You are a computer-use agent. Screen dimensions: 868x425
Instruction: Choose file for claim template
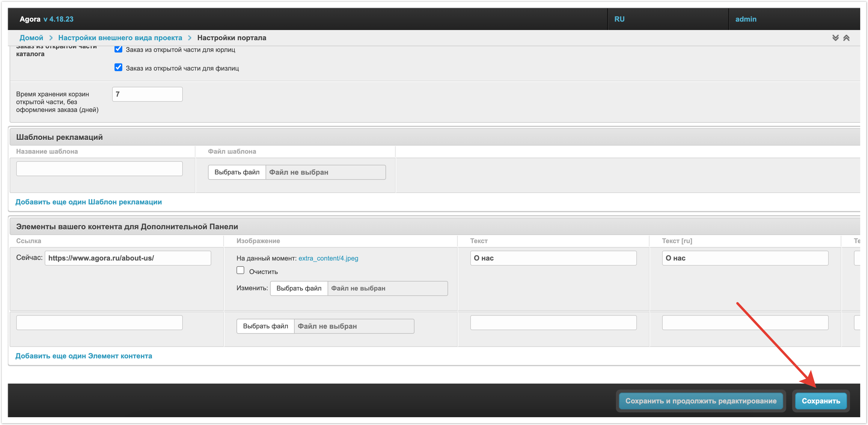point(237,172)
